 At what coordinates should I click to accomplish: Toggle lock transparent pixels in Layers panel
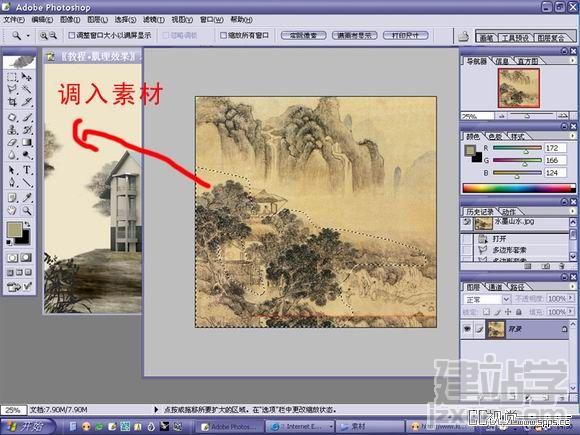[487, 312]
